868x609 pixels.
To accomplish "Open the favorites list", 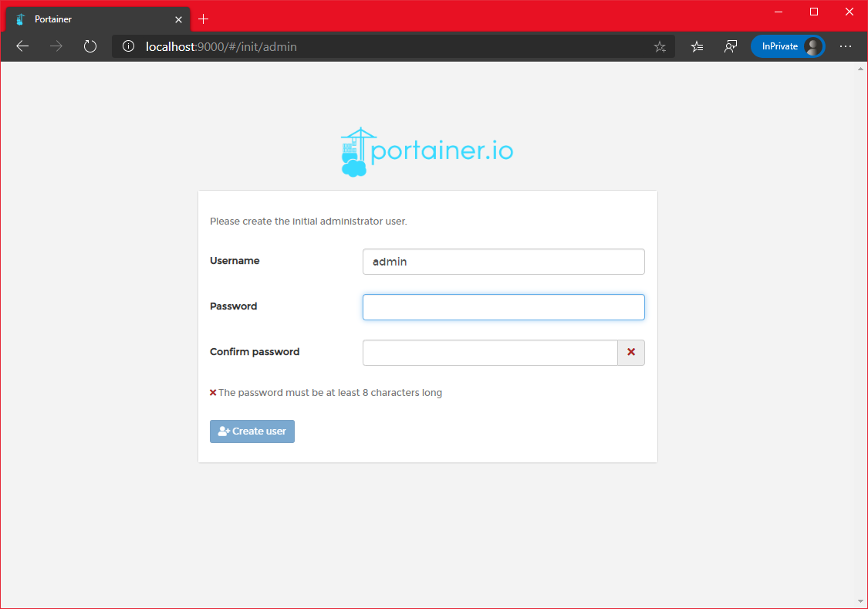I will (697, 46).
